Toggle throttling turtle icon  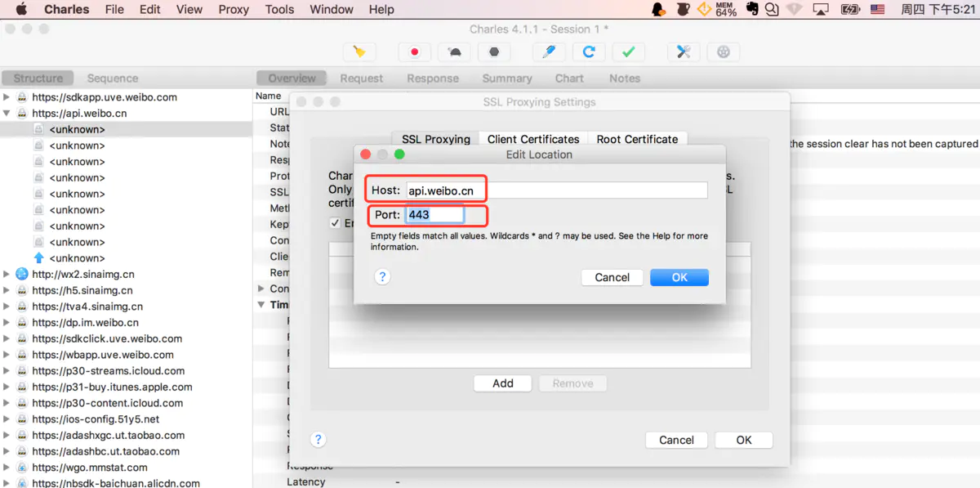(454, 51)
